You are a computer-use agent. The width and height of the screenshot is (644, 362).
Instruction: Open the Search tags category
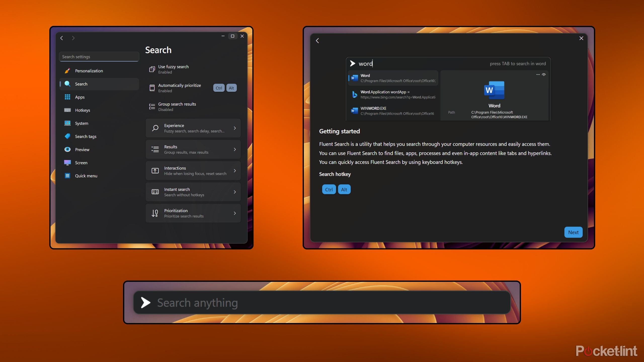tap(99, 136)
